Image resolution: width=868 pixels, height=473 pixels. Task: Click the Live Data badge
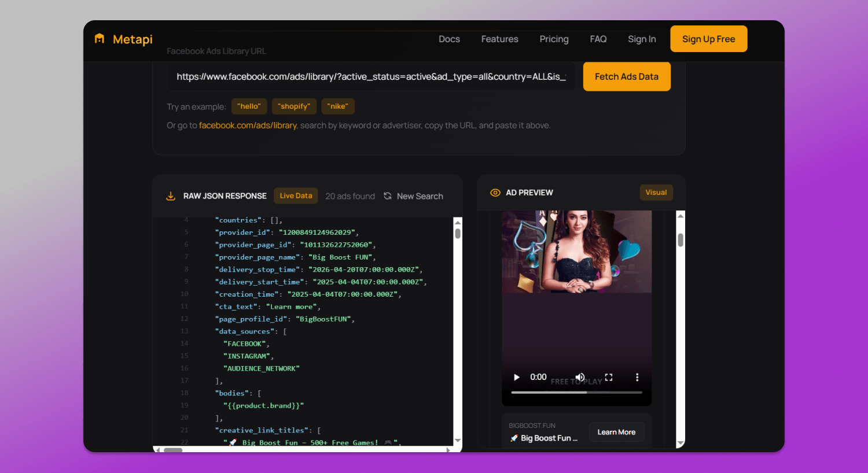click(x=296, y=196)
